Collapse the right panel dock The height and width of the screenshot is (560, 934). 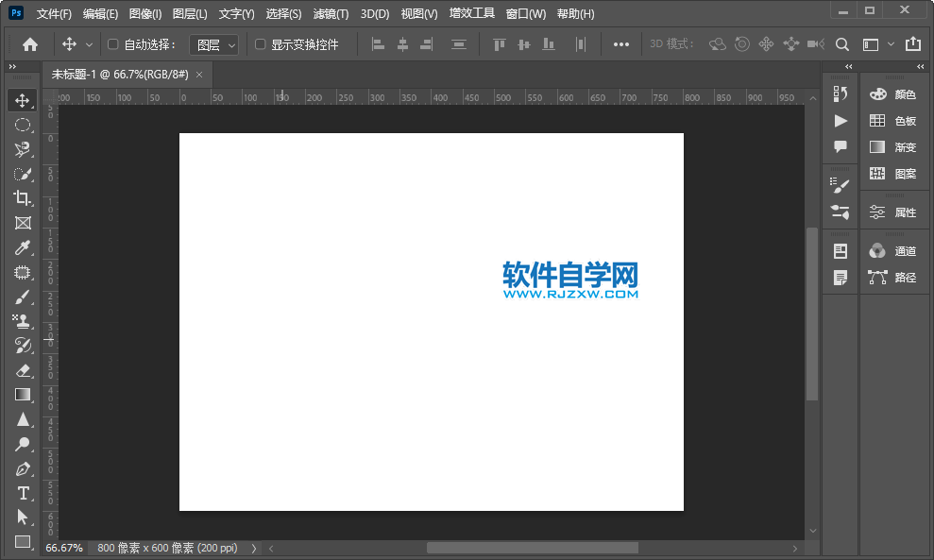[x=919, y=66]
